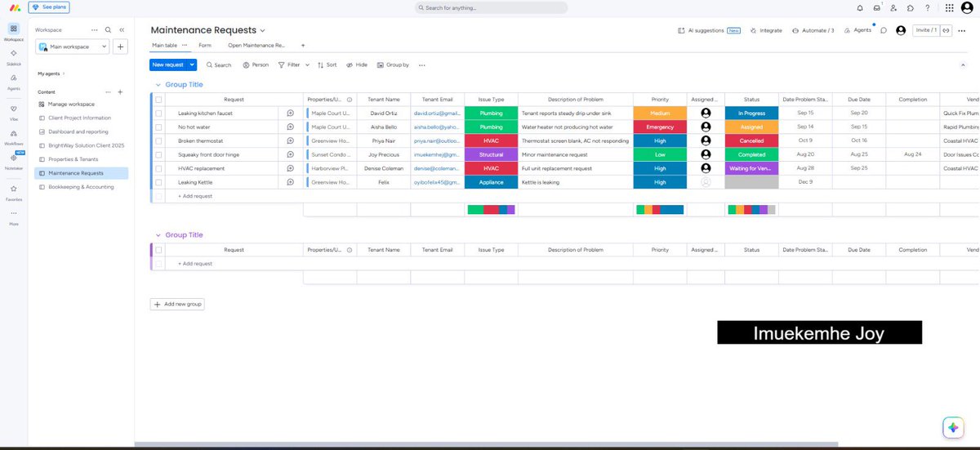
Task: Open the nine-dot products switcher
Action: (x=949, y=7)
